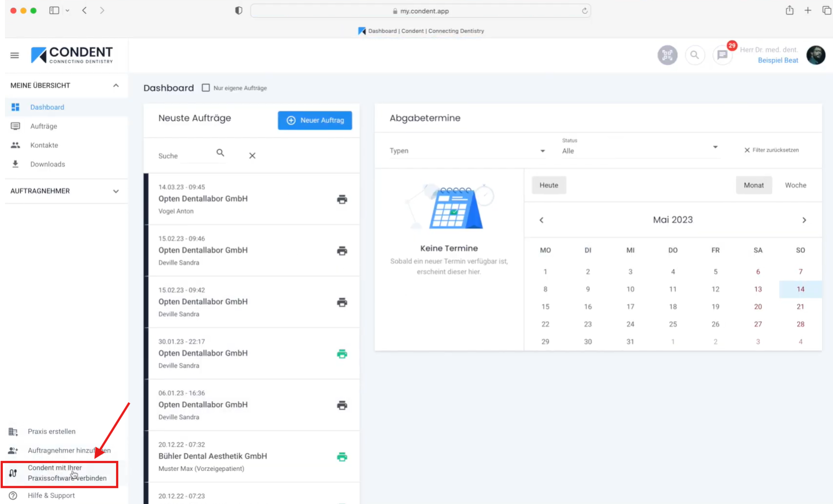The width and height of the screenshot is (833, 504).
Task: Open Kontakte in sidebar
Action: pyautogui.click(x=66, y=145)
